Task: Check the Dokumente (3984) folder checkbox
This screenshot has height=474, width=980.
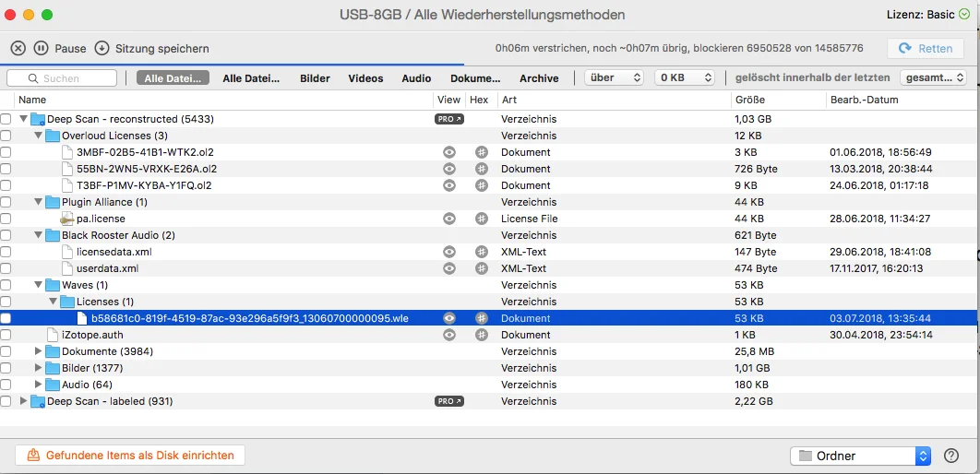Action: [x=6, y=351]
